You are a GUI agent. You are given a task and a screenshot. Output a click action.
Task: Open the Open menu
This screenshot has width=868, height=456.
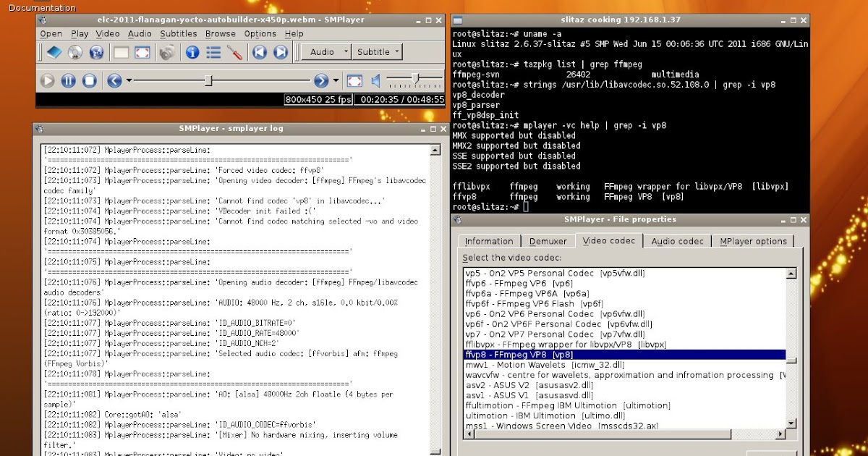(x=51, y=34)
